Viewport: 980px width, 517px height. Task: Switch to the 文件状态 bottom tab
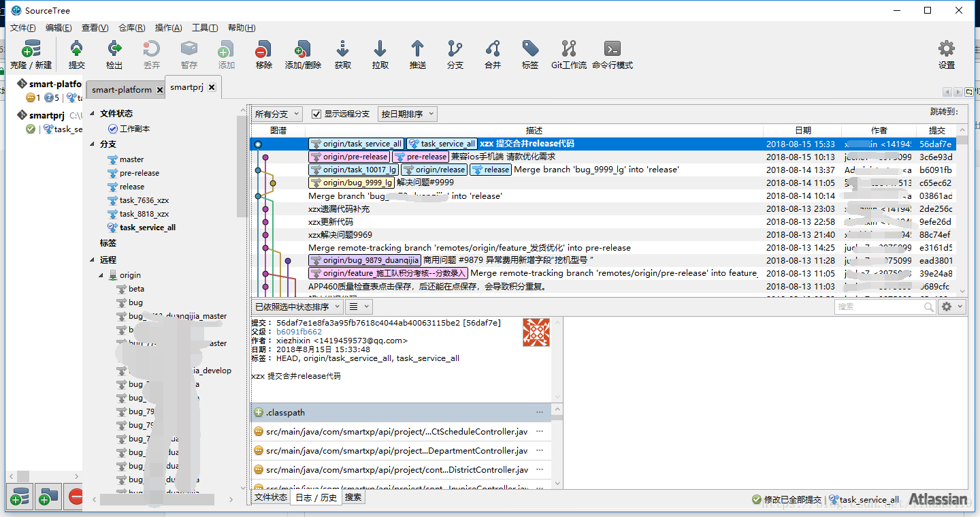coord(271,497)
